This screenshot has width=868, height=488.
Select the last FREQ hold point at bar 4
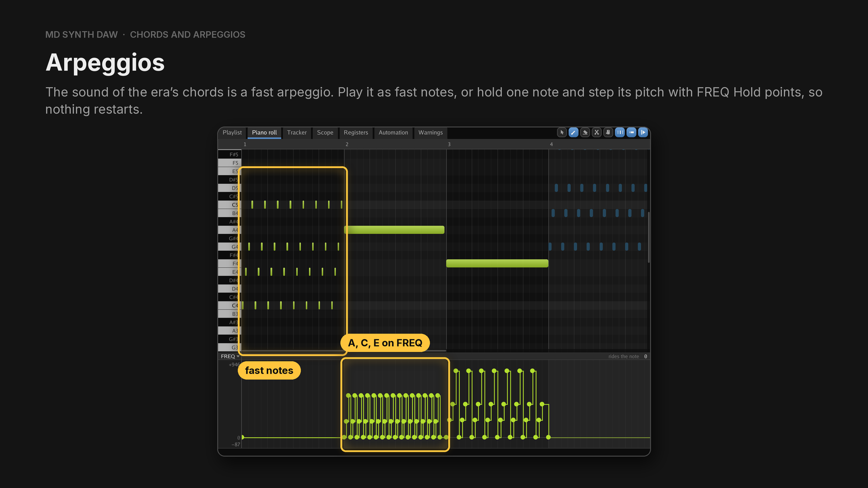[x=548, y=437]
